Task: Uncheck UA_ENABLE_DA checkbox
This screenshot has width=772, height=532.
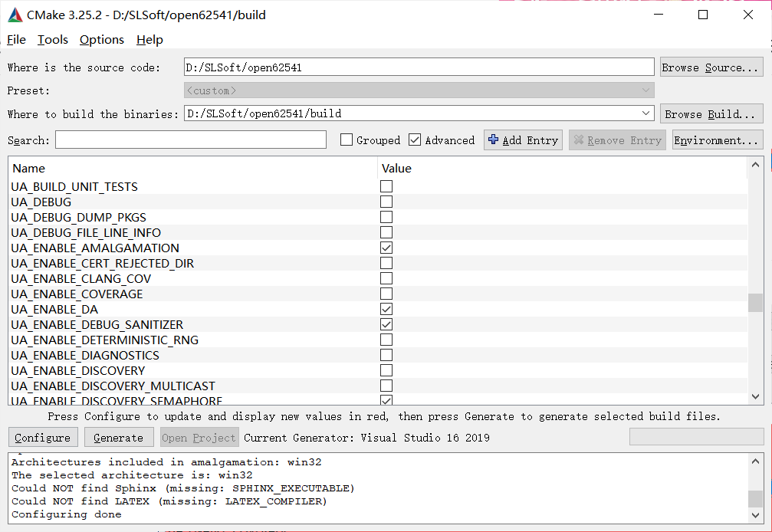Action: pos(386,309)
